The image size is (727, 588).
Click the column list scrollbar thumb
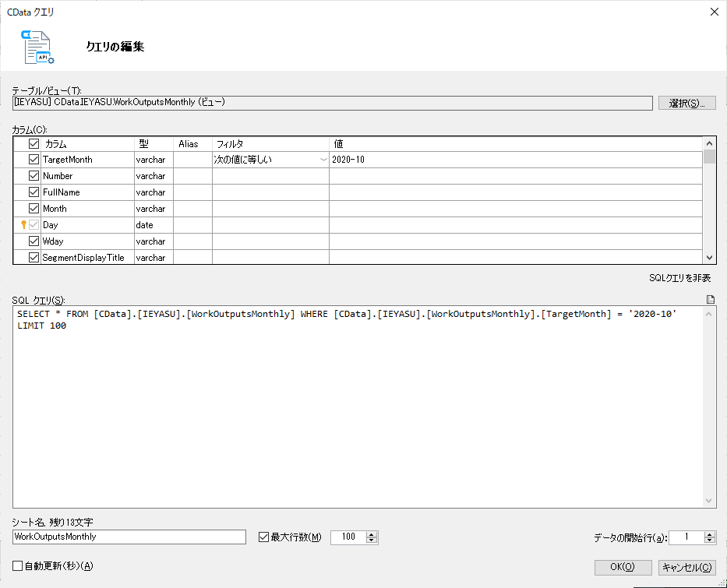click(x=709, y=157)
